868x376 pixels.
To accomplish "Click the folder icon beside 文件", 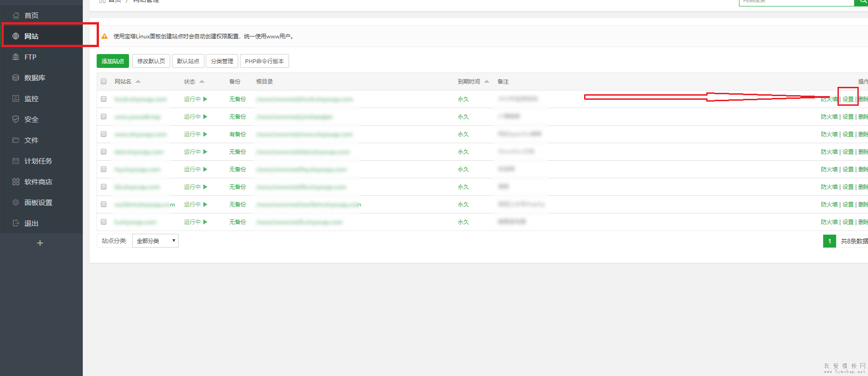I will tap(16, 140).
